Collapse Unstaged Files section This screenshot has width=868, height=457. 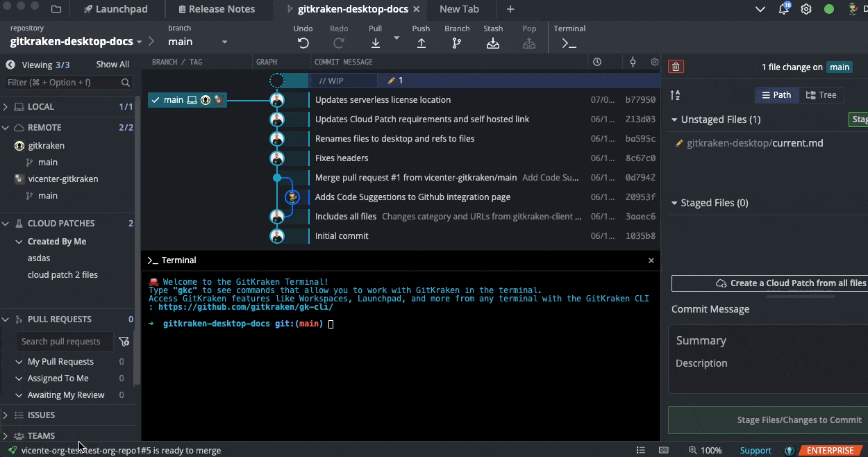674,119
